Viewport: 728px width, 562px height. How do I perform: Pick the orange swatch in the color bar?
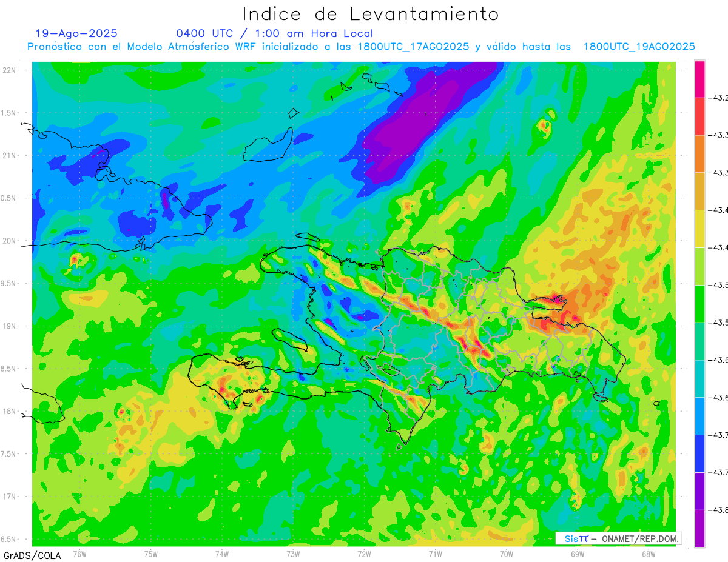tap(699, 154)
